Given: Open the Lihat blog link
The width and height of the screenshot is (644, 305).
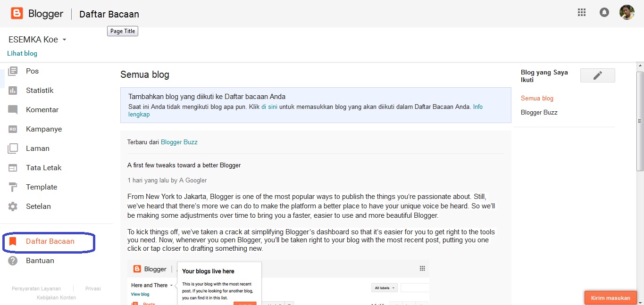Looking at the screenshot, I should [x=22, y=54].
